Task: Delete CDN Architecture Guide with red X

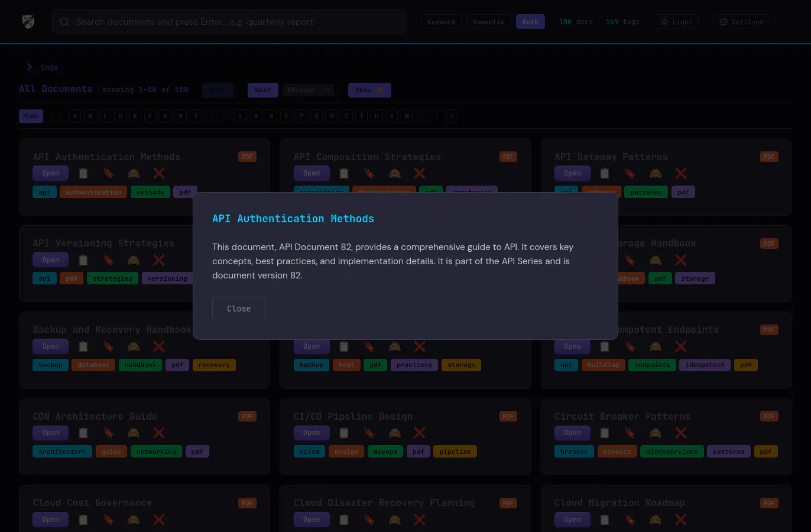Action: (159, 433)
